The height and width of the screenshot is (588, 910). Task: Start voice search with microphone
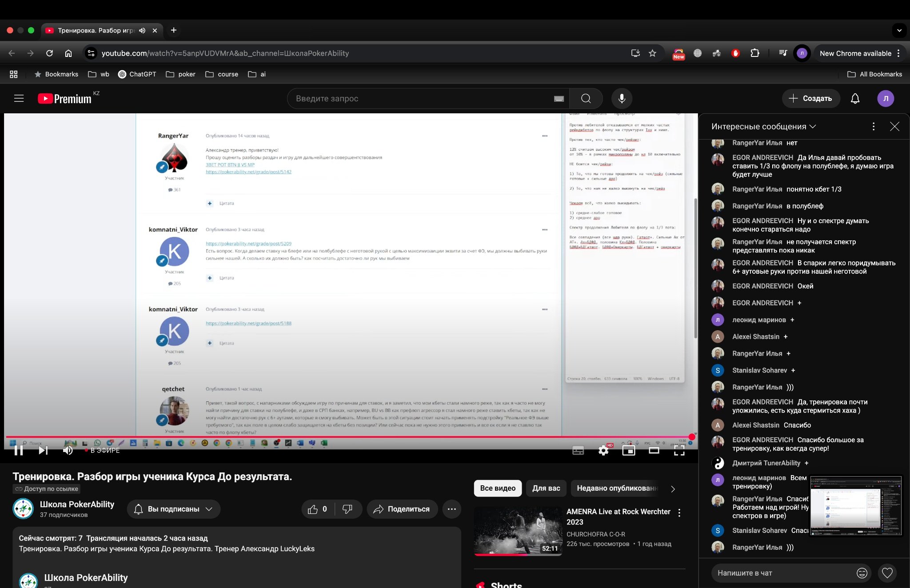click(x=622, y=98)
